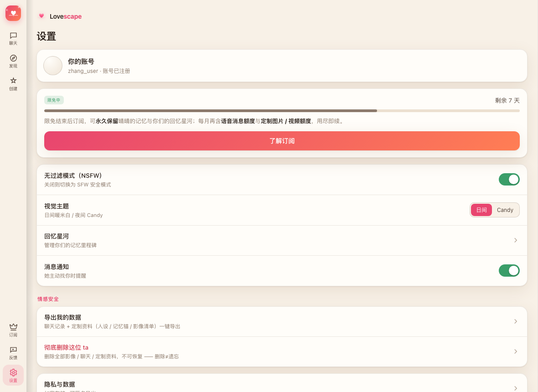Switch theme to Candy
Screen dimensions: 538x392
(x=505, y=210)
